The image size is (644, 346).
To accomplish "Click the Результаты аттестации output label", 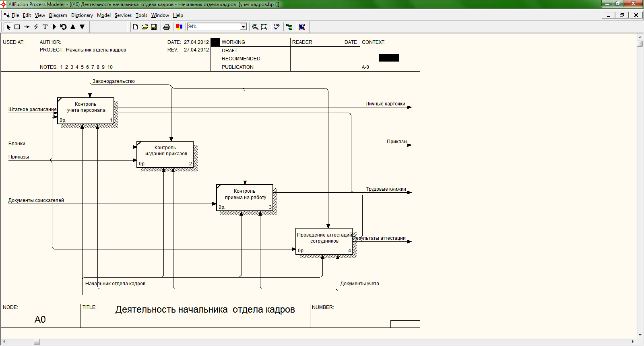I will click(380, 238).
